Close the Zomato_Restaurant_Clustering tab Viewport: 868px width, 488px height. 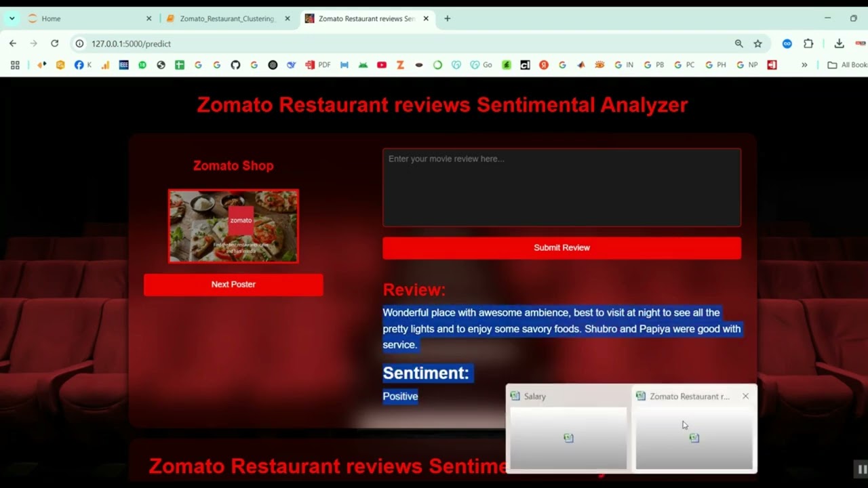[287, 18]
